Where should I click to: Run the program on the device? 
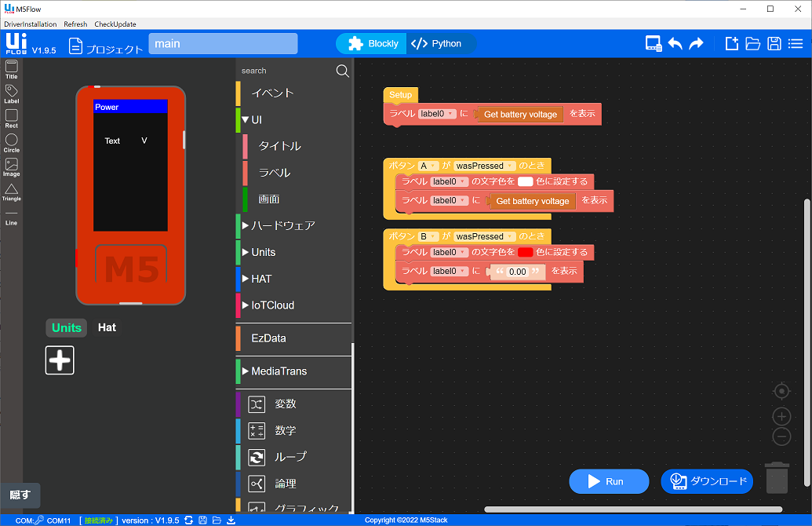point(609,481)
